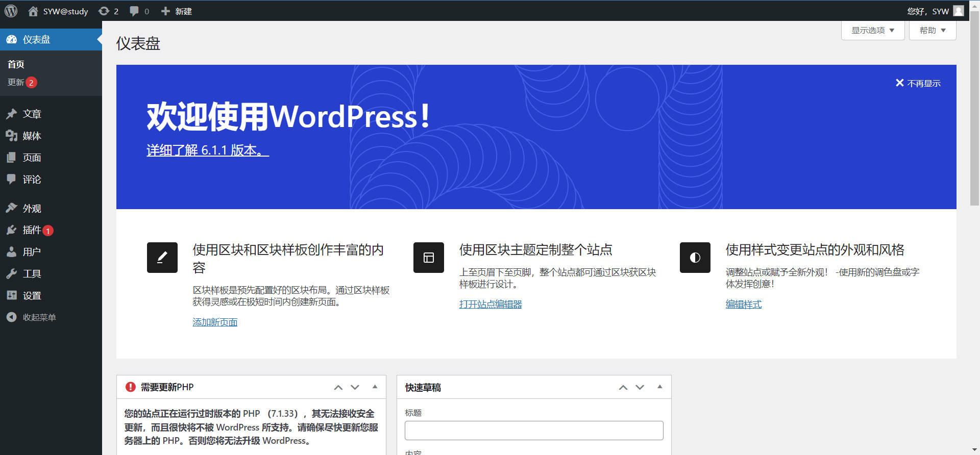Viewport: 980px width, 455px height.
Task: Click the block theme layout icon
Action: 429,258
